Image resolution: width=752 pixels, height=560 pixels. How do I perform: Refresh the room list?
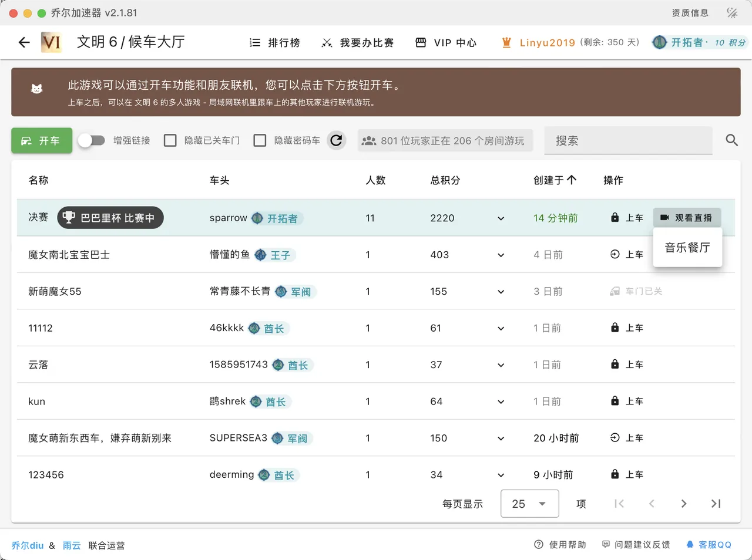click(337, 141)
